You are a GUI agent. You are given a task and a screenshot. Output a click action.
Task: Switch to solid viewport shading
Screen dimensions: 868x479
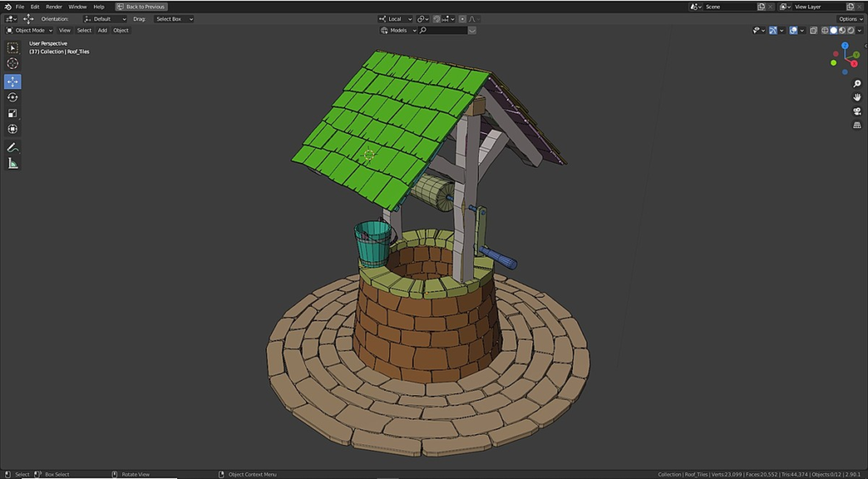pos(834,31)
